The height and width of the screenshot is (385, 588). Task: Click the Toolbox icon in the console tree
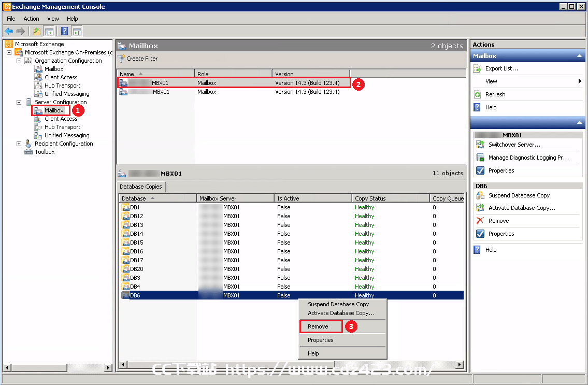pos(28,152)
